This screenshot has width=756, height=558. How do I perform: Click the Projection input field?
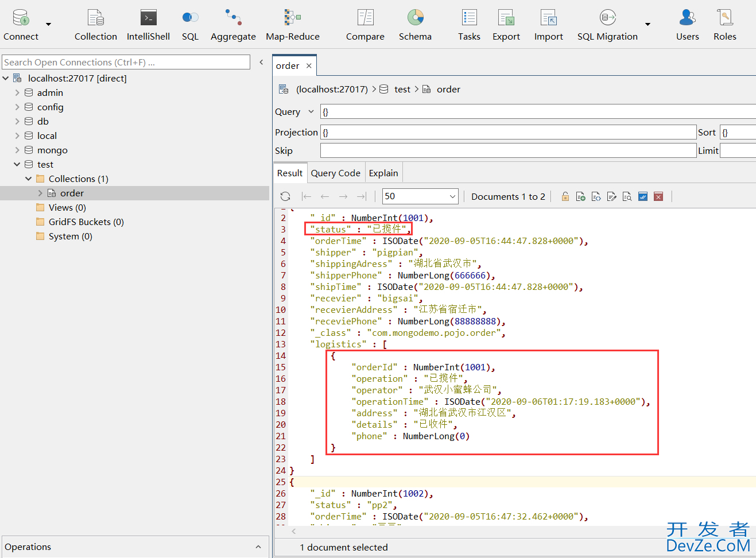click(508, 132)
